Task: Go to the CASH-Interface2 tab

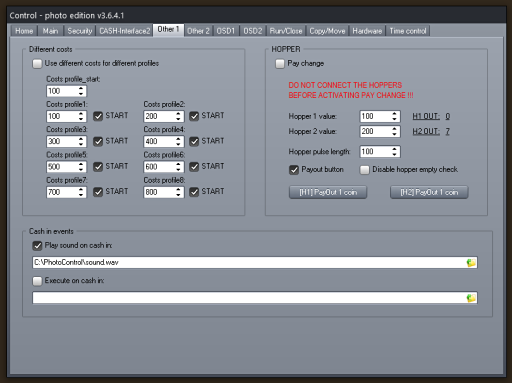Action: coord(125,31)
